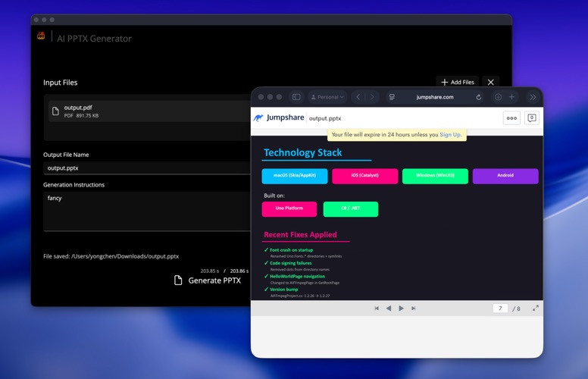
Task: Click the output.pptx file title in Jumpshare
Action: click(x=325, y=118)
